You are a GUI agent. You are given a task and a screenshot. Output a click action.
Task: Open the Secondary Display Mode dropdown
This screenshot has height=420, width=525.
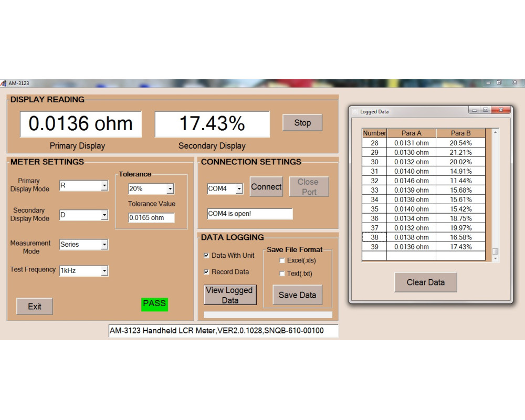[104, 215]
